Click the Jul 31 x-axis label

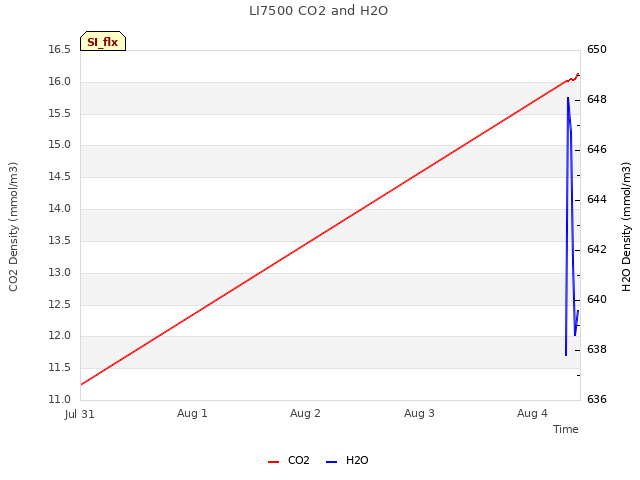[80, 414]
